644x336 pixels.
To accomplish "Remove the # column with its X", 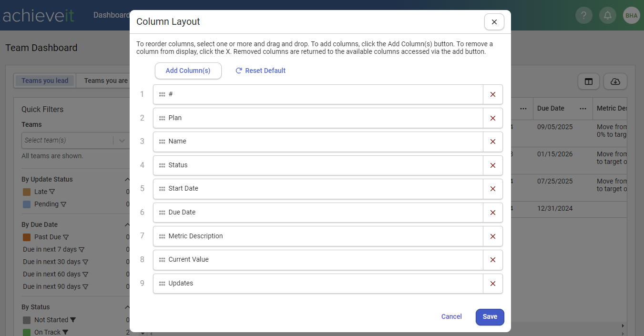I will (x=493, y=94).
